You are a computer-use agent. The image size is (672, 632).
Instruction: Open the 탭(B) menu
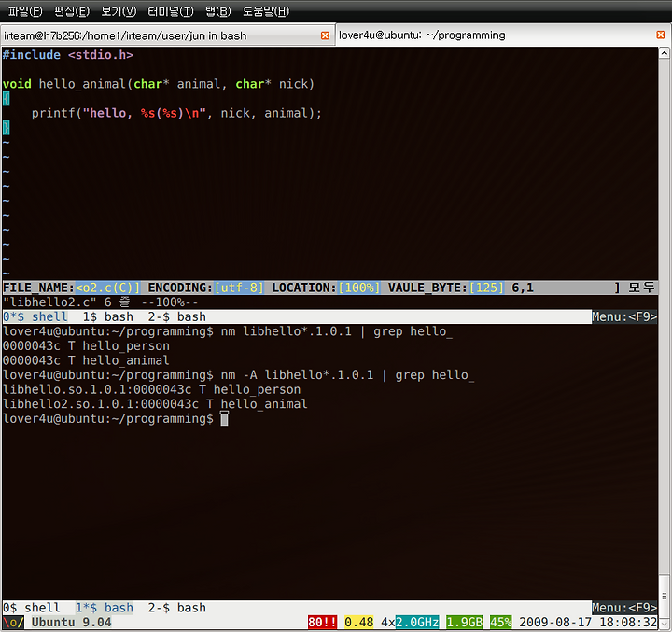[218, 11]
